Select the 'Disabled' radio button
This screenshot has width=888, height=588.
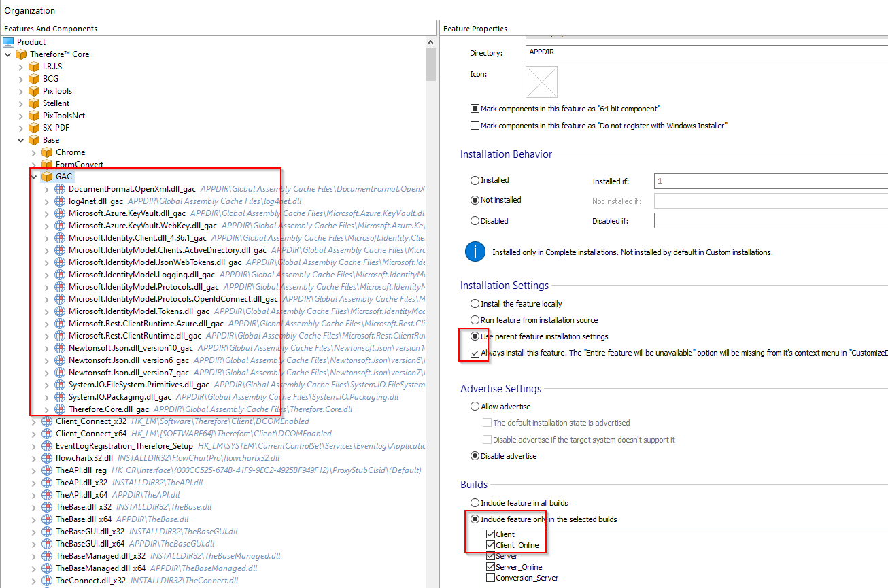pos(475,221)
